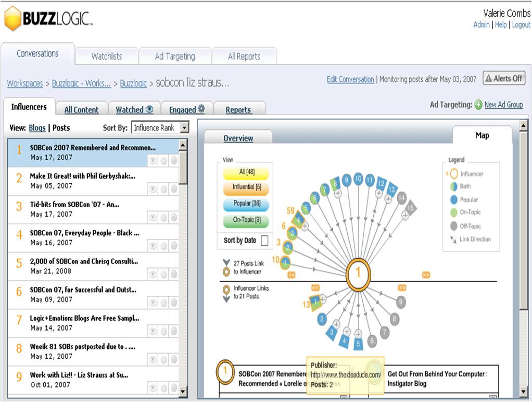
Task: Click the gray diamond node numbered 15
Action: point(411,208)
